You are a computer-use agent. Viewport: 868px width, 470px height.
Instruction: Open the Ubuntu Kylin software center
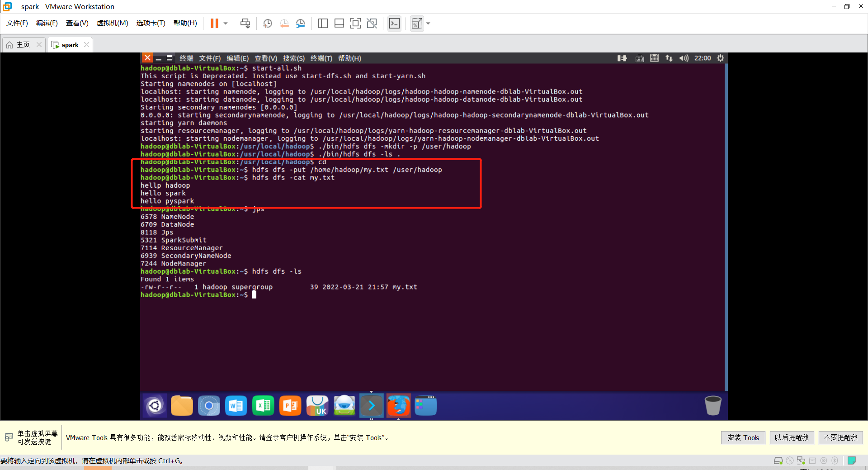click(x=317, y=405)
